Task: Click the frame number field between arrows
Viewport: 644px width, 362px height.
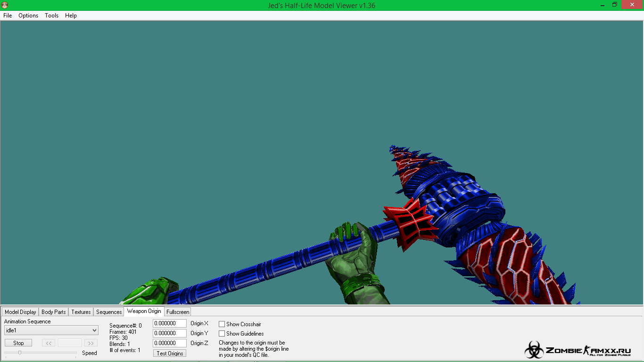Action: coord(70,343)
